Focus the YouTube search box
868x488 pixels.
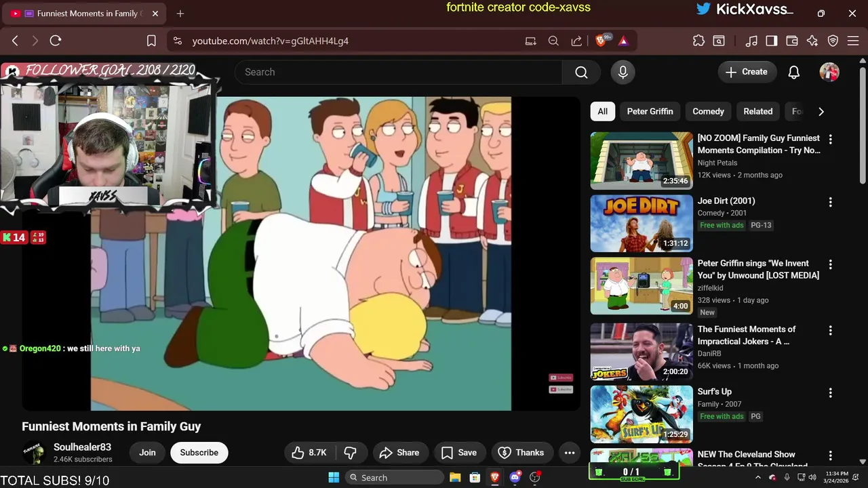[398, 72]
